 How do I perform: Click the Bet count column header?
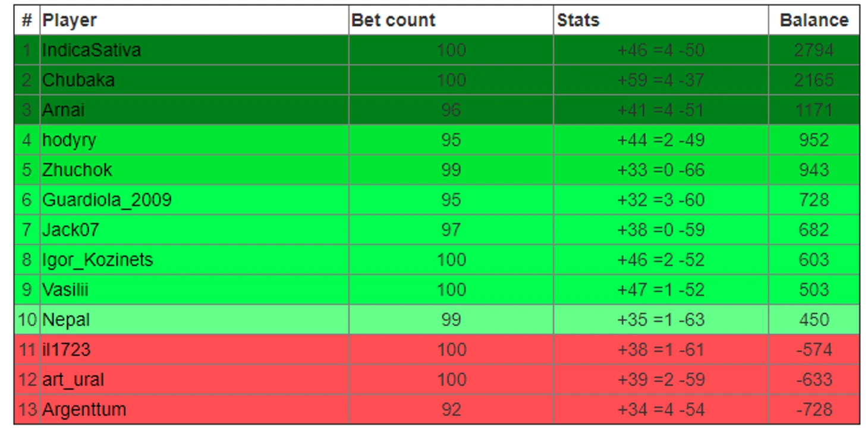394,20
